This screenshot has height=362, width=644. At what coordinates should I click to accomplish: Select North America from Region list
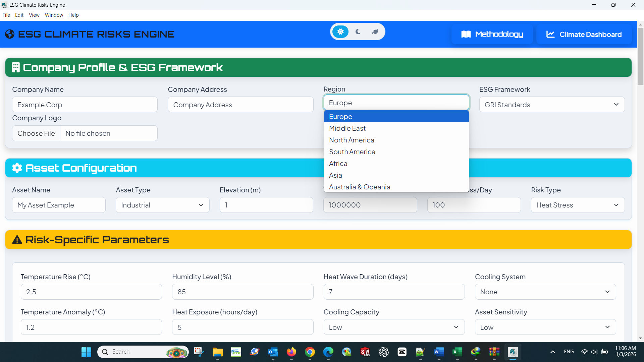(352, 140)
